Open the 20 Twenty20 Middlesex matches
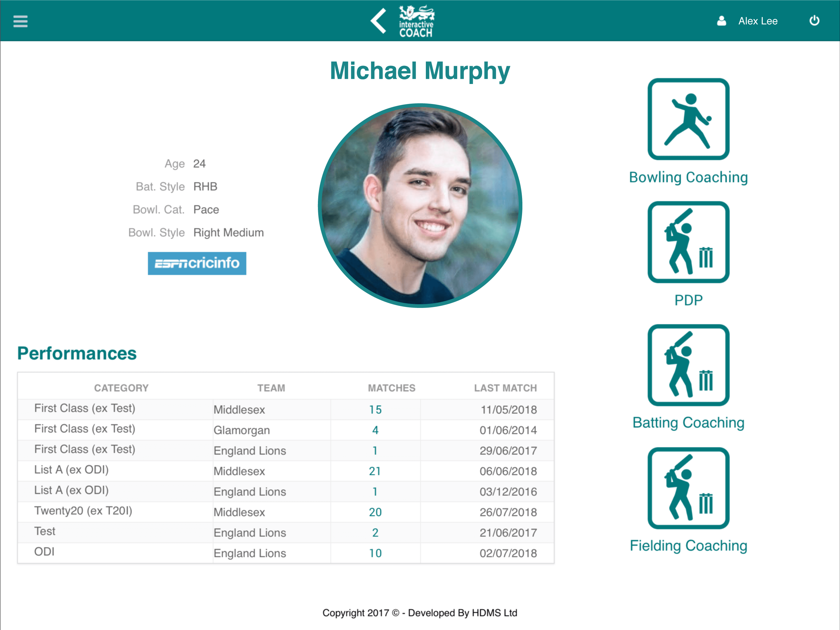Screen dimensions: 840x630 coord(375,512)
